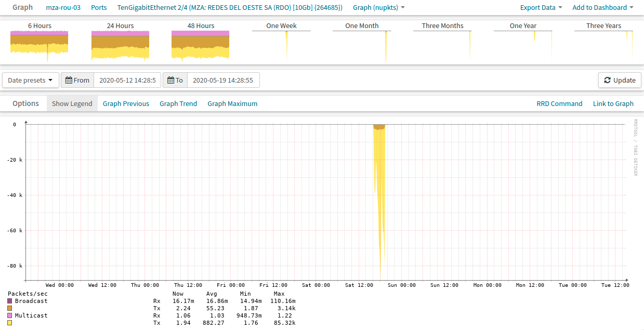
Task: Click the purple Broadcast legend swatch
Action: click(10, 301)
